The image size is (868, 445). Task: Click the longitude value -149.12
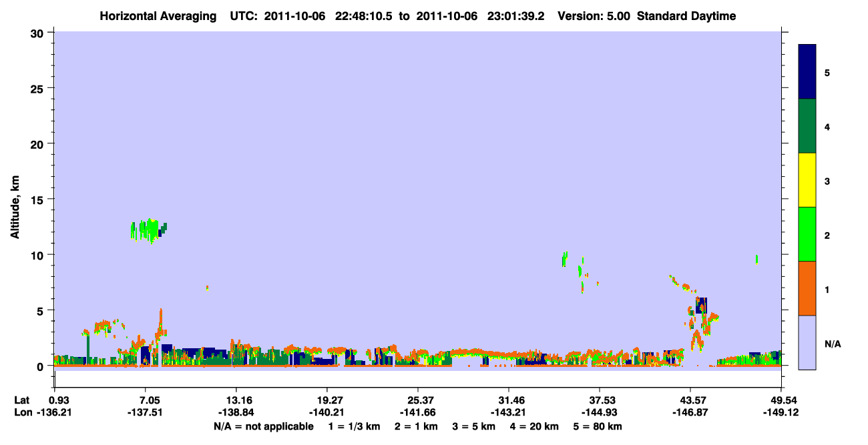coord(781,413)
